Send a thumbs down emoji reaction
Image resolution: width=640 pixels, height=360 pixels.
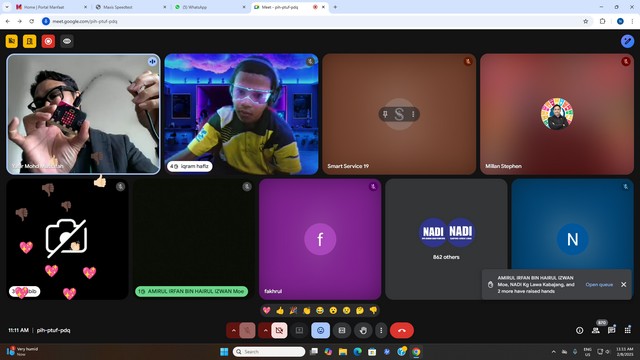click(x=373, y=311)
